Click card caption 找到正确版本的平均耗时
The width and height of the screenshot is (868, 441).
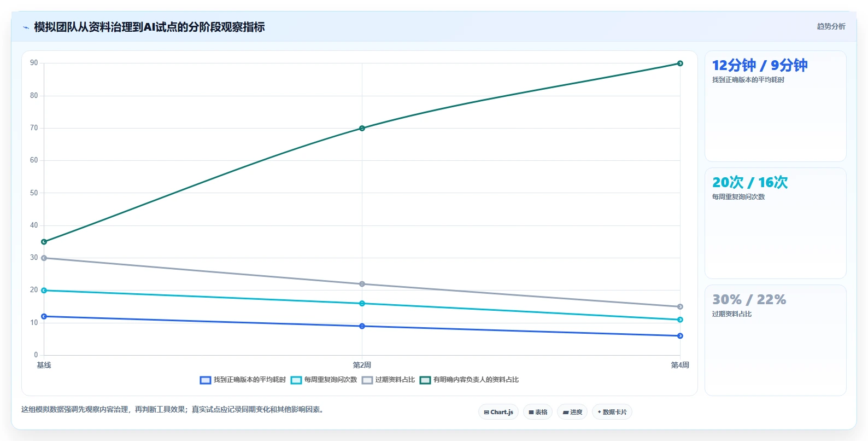click(748, 80)
